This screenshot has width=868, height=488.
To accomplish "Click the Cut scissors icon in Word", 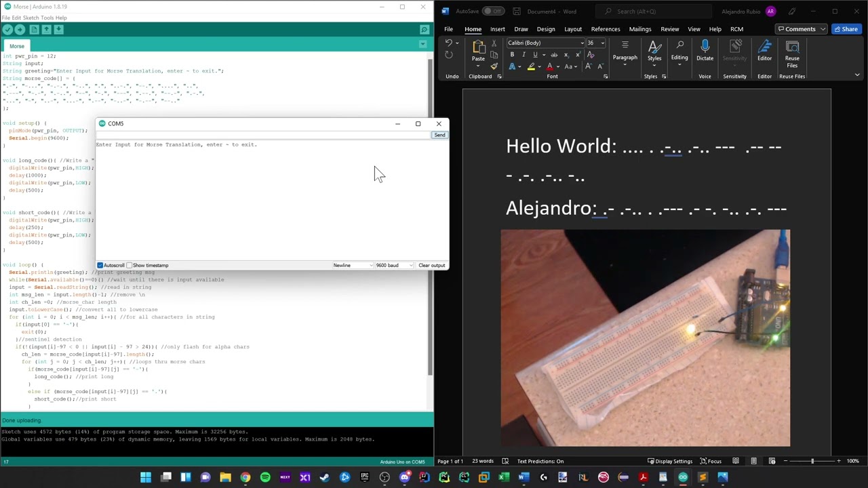I will tap(494, 43).
